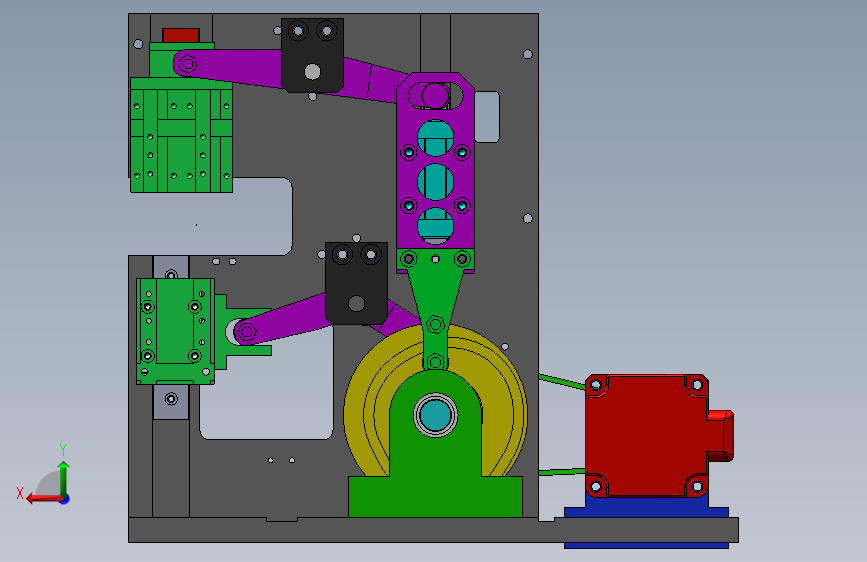Click the lower black pivot block

coord(356,283)
